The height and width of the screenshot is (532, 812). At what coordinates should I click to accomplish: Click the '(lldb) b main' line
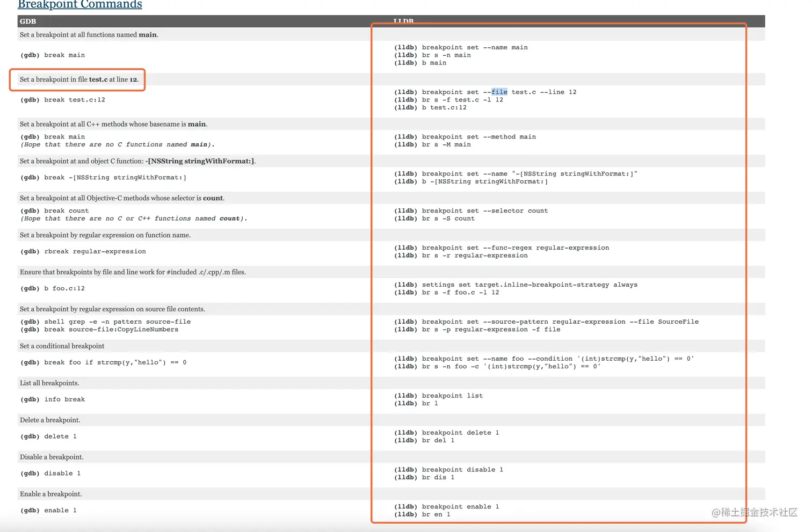[420, 63]
